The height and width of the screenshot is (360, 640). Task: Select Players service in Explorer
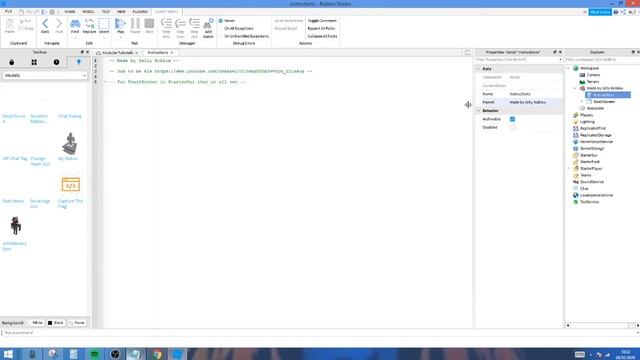587,115
